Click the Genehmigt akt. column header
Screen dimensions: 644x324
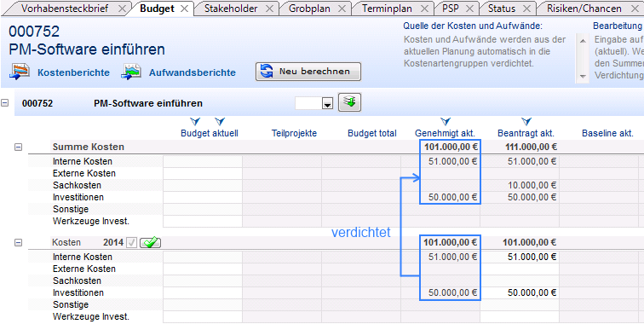pos(445,133)
